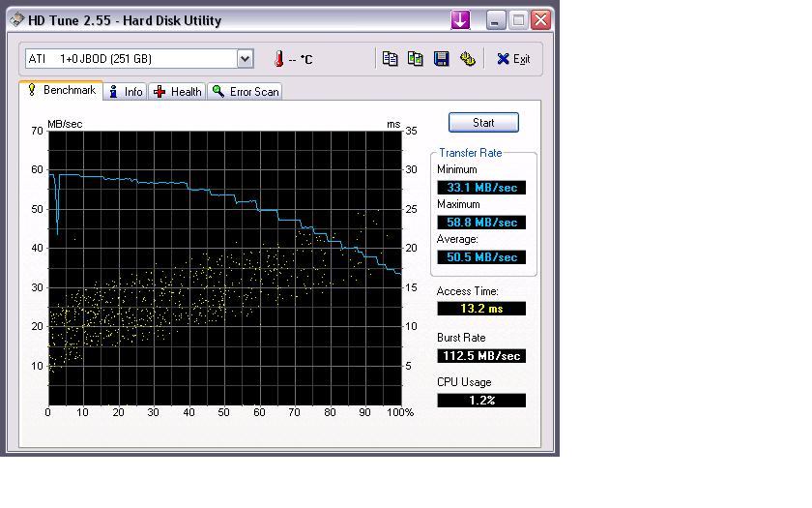The image size is (812, 508).
Task: Click the 1.2% CPU usage value
Action: tap(481, 401)
